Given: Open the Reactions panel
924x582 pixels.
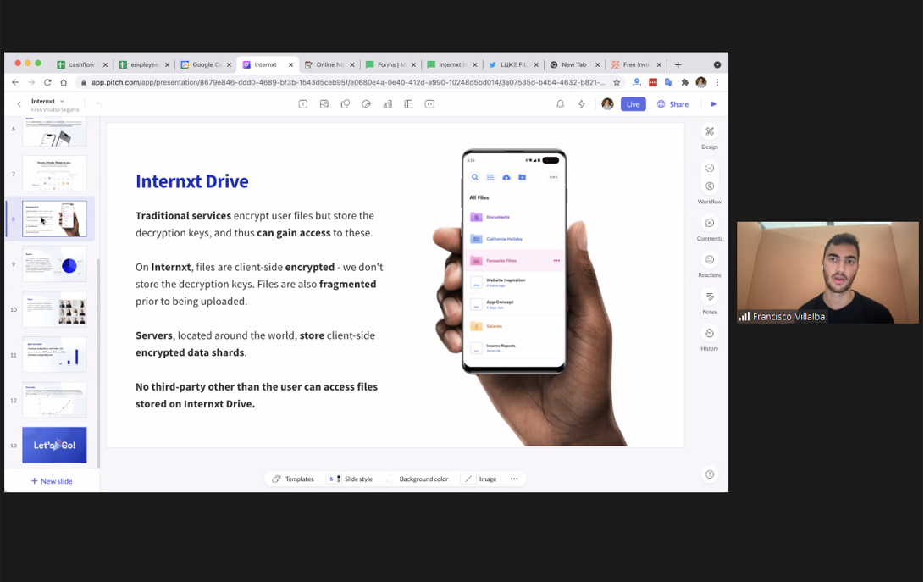Looking at the screenshot, I should [x=710, y=265].
